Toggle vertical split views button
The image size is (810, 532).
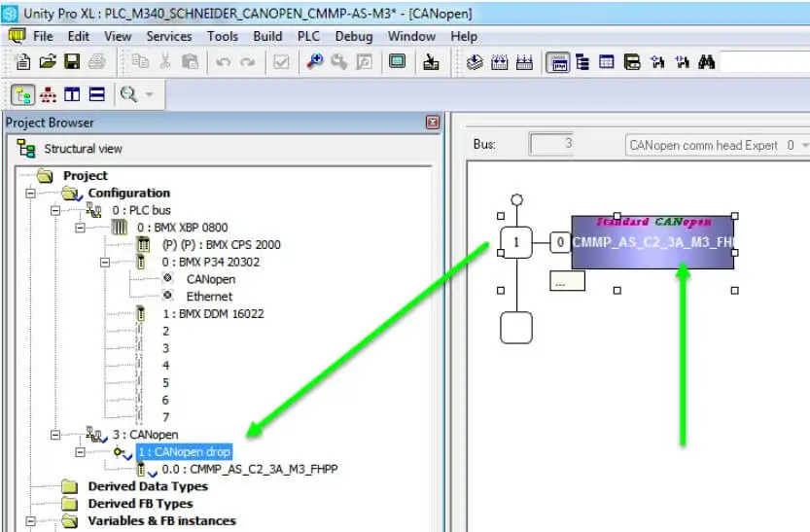click(x=72, y=94)
